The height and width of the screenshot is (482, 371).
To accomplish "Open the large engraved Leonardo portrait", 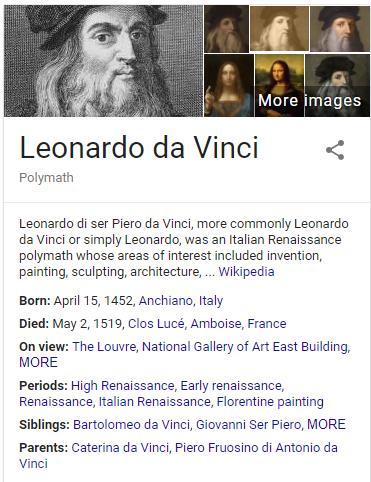I will point(103,61).
